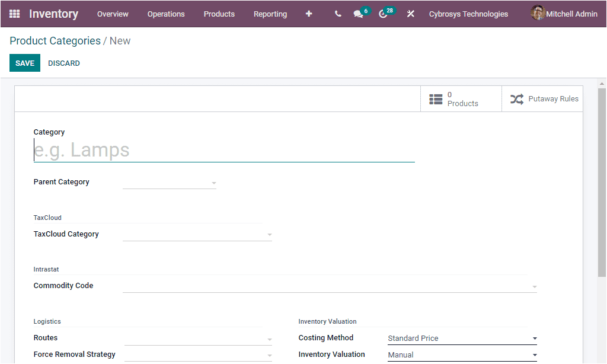
Task: Click the plus icon to create new record
Action: click(309, 14)
